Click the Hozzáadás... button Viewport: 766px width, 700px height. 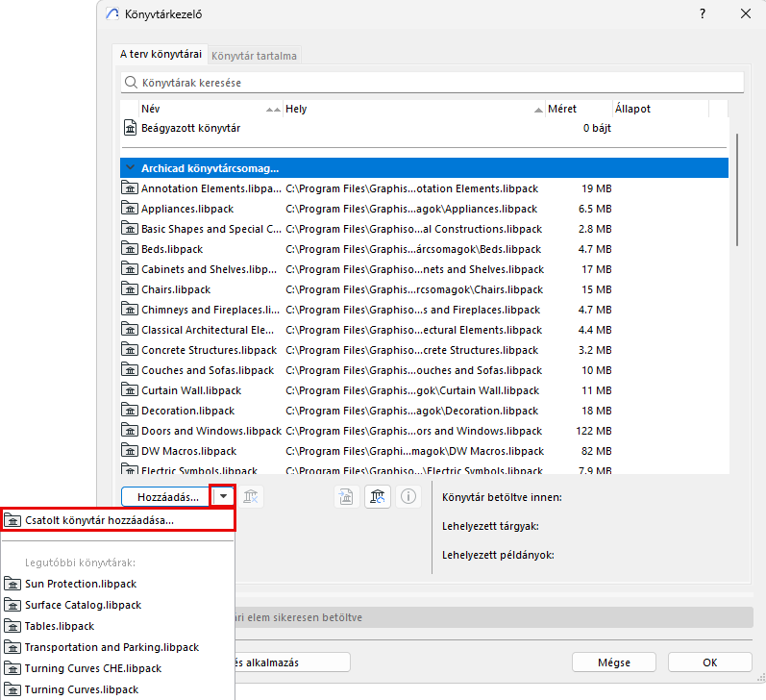pyautogui.click(x=166, y=497)
